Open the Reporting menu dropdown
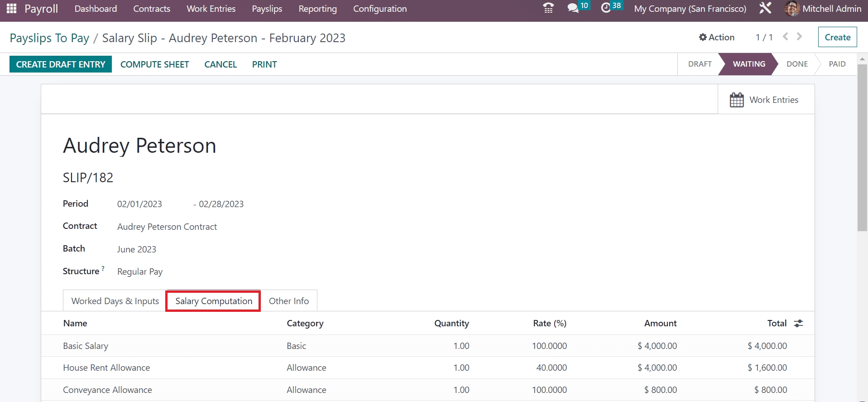Viewport: 868px width, 402px height. point(317,9)
